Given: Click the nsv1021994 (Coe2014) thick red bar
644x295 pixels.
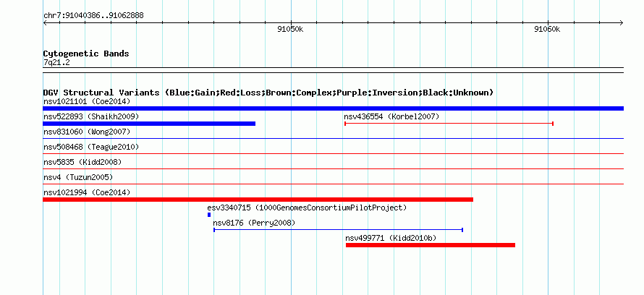Looking at the screenshot, I should click(258, 200).
